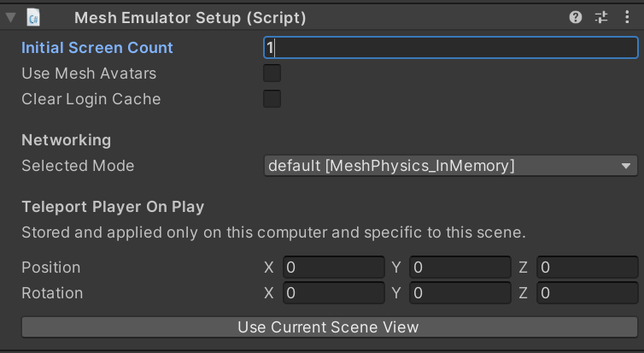Image resolution: width=644 pixels, height=353 pixels.
Task: Click the Use Current Scene View button
Action: pos(328,327)
